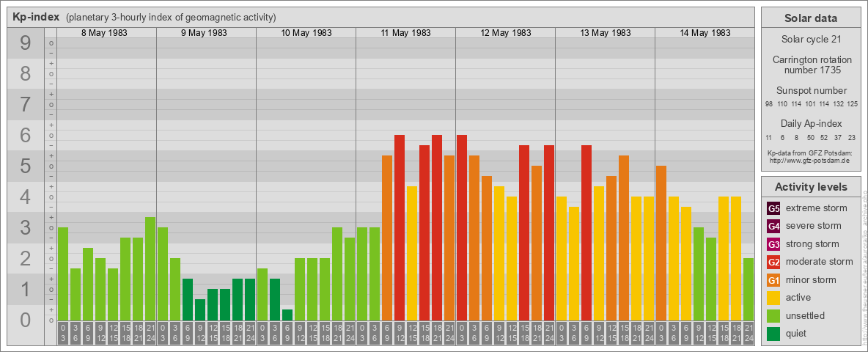Click the large 0 on Kp scale
This screenshot has width=868, height=352.
coord(26,320)
